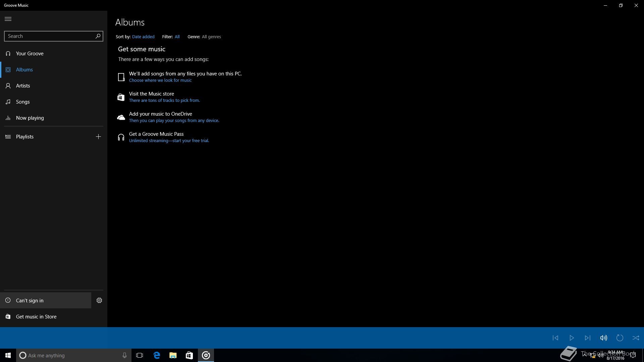Click Cortana microphone icon

tap(124, 355)
